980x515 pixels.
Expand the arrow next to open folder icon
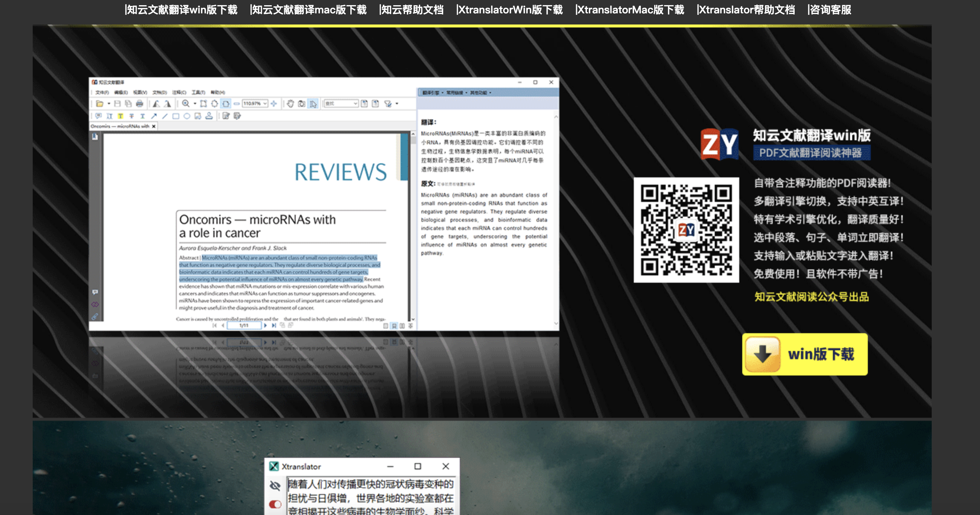pyautogui.click(x=109, y=104)
